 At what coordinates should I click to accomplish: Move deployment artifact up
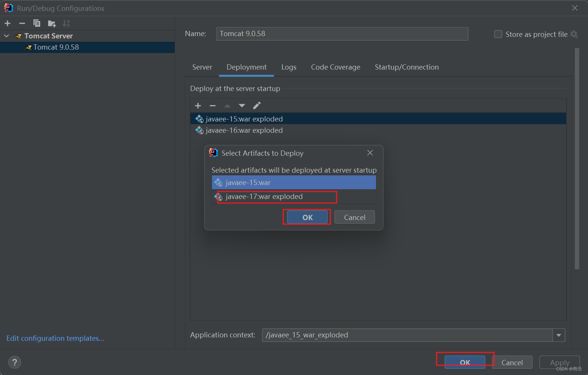click(x=227, y=106)
